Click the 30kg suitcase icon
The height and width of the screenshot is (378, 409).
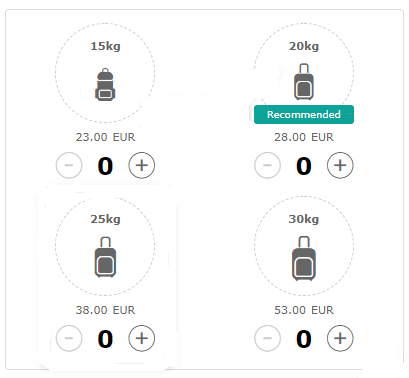304,258
